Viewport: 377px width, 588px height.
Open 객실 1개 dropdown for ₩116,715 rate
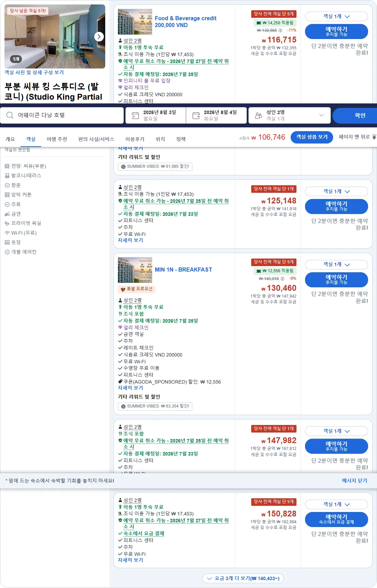tap(336, 16)
